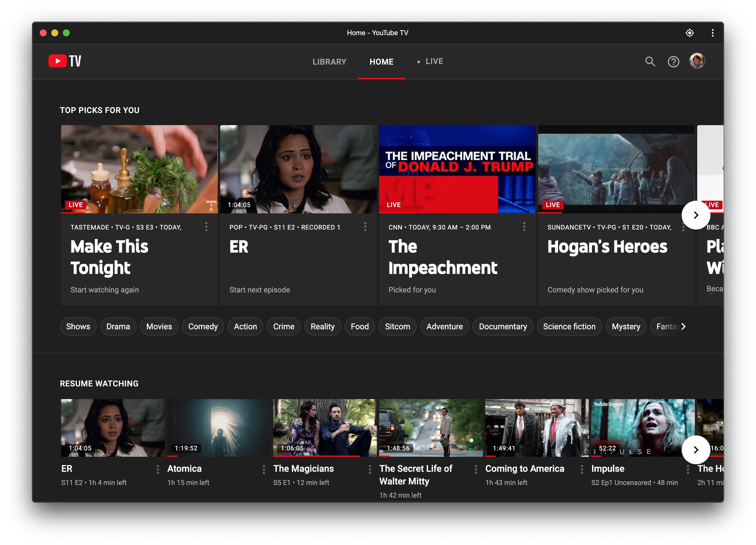Switch to the LIBRARY tab
Image resolution: width=756 pixels, height=545 pixels.
329,61
